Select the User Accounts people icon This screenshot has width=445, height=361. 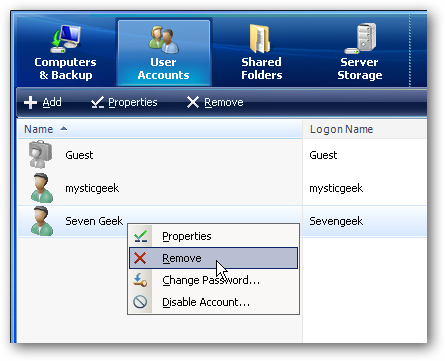coord(163,40)
